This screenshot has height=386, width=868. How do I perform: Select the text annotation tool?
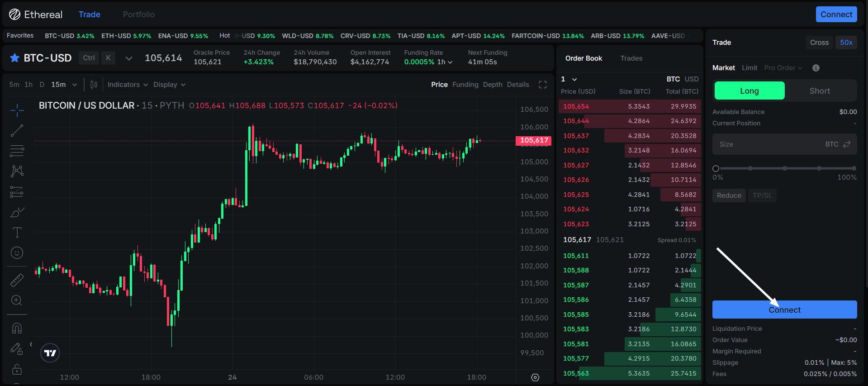click(17, 233)
